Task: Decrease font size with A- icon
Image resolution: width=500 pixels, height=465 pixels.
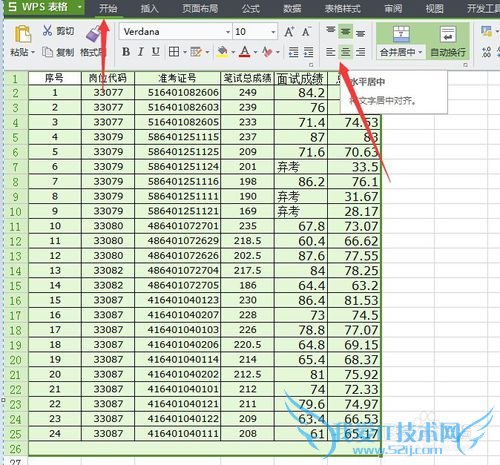Action: click(307, 32)
